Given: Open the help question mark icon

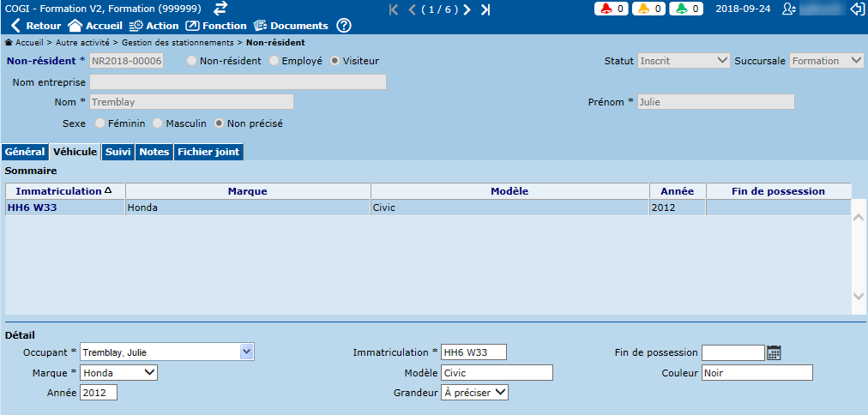Looking at the screenshot, I should click(344, 26).
